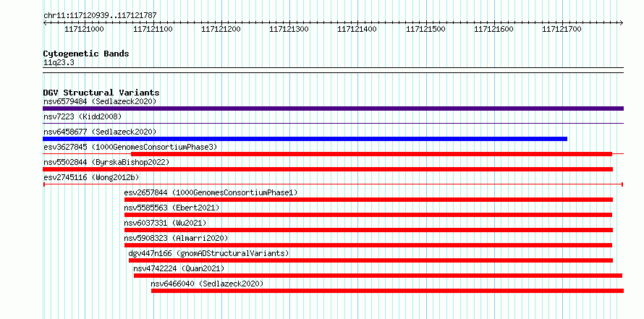
Task: Open the nsv5585563 (Ebert2021) label
Action: [171, 208]
